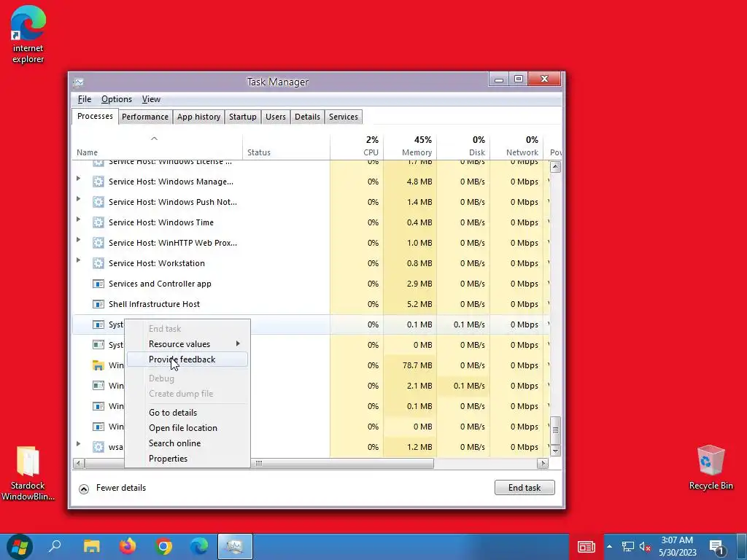Launch Chrome from the taskbar
This screenshot has height=560, width=747.
pos(163,546)
